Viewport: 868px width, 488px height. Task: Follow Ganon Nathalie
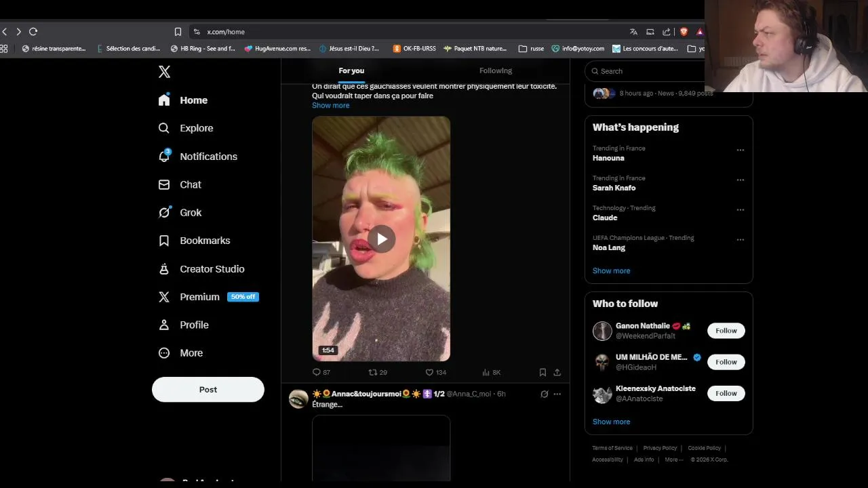pyautogui.click(x=726, y=331)
